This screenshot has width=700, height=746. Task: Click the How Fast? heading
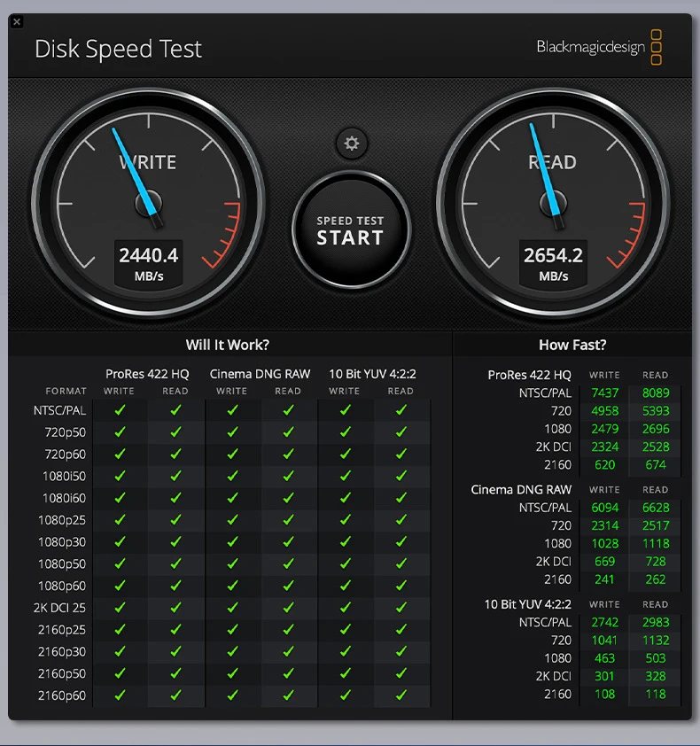pyautogui.click(x=572, y=345)
